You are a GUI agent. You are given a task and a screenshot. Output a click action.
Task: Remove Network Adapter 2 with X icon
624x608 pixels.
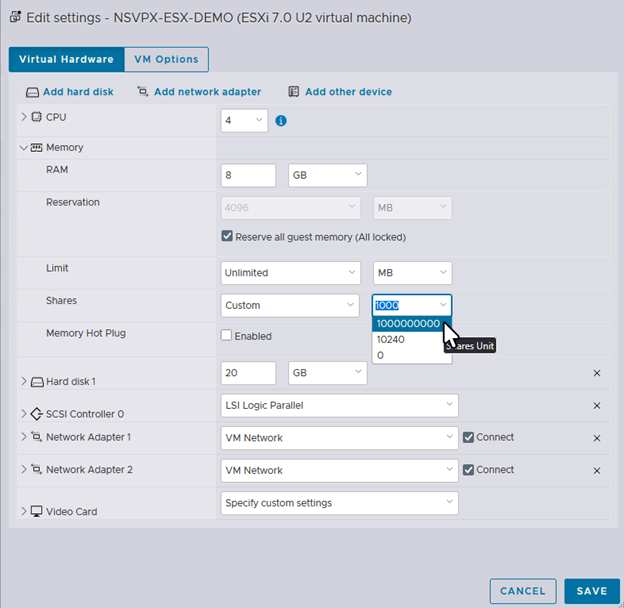(x=597, y=470)
